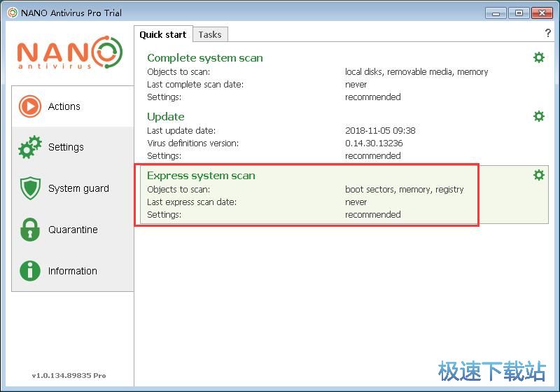Screen dimensions: 560x392
Task: Click the '2018-11-05 09:38' update date
Action: click(x=380, y=131)
